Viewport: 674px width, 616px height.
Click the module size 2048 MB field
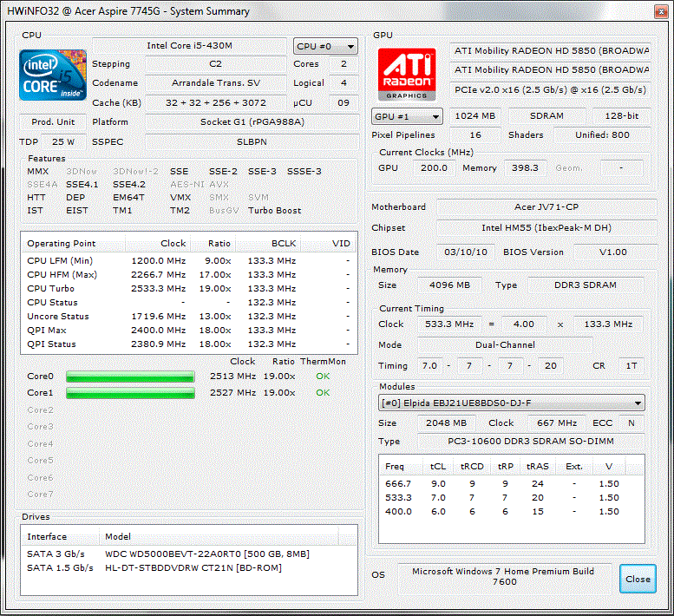point(446,423)
